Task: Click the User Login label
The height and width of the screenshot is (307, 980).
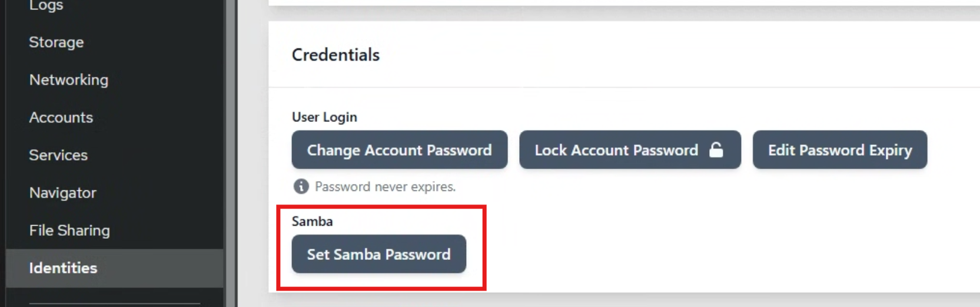Action: coord(324,117)
